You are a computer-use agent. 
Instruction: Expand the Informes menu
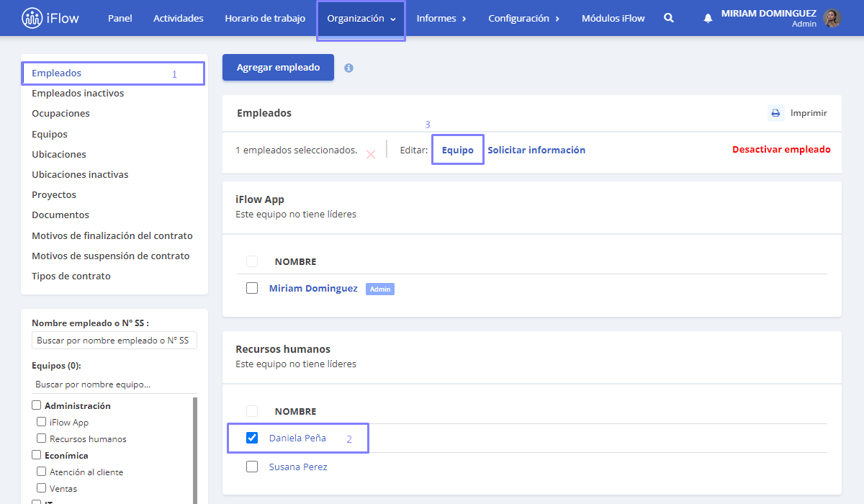(x=441, y=19)
